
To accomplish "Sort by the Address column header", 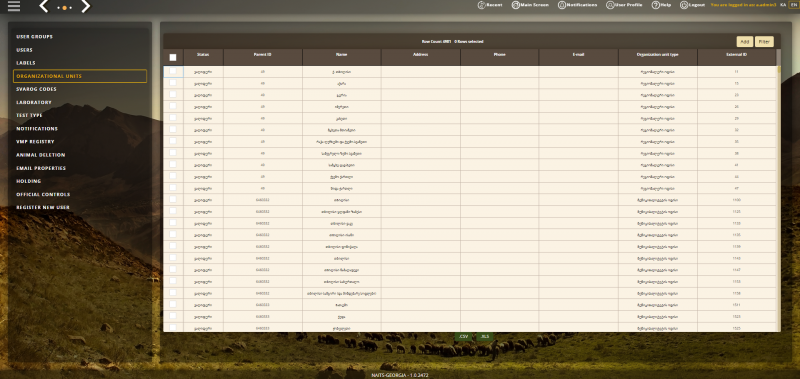I will (x=420, y=57).
